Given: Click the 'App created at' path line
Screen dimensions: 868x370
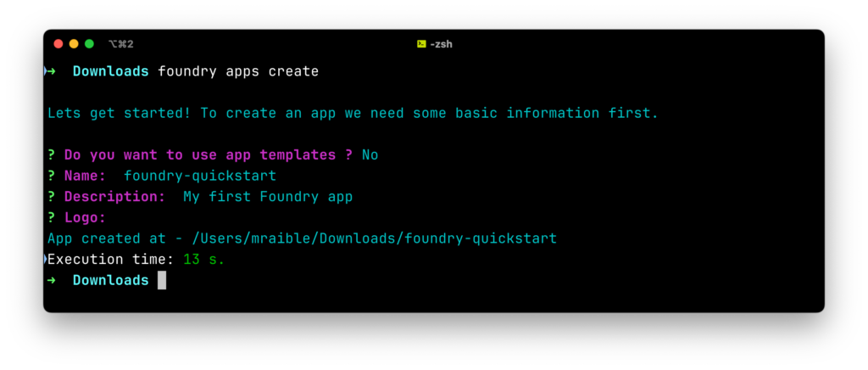Looking at the screenshot, I should coord(303,238).
